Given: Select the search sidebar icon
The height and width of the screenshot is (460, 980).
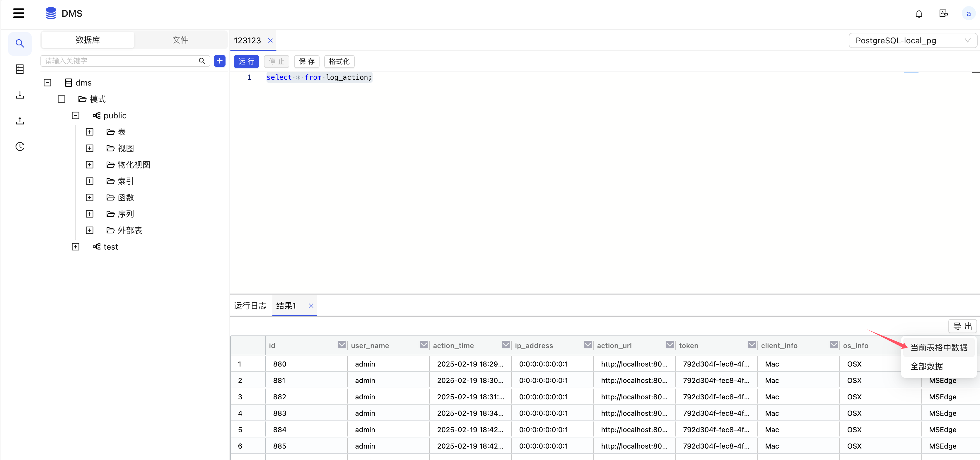Looking at the screenshot, I should (x=20, y=43).
